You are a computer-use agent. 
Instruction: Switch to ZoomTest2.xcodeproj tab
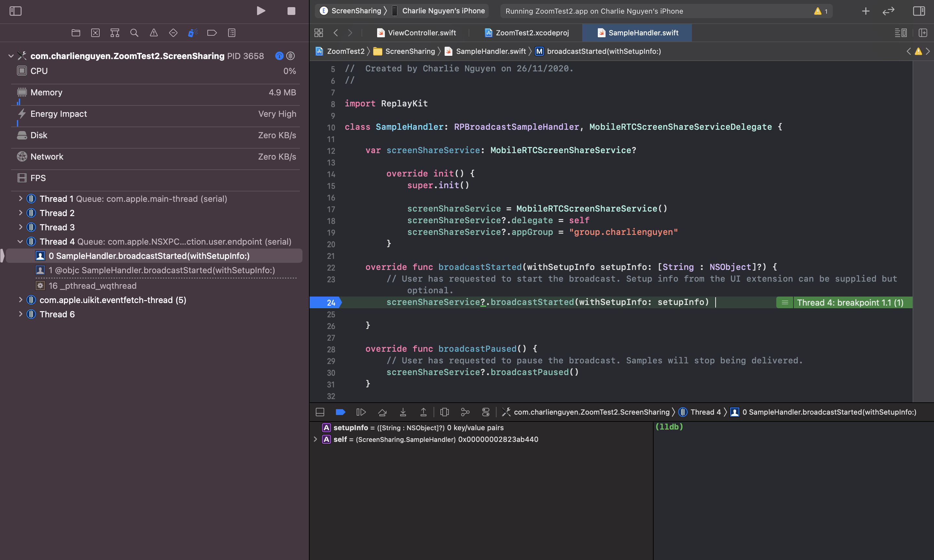point(531,33)
